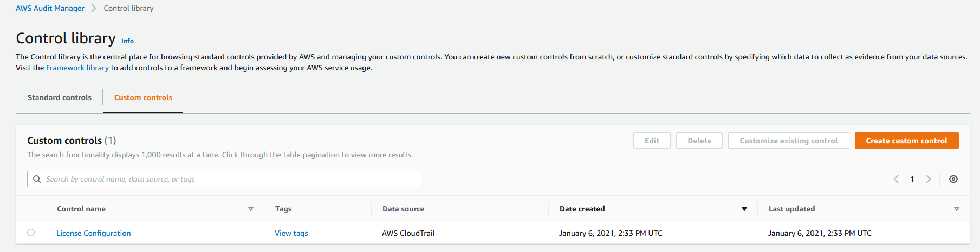Click the search magnifier icon
The image size is (980, 252).
(37, 179)
